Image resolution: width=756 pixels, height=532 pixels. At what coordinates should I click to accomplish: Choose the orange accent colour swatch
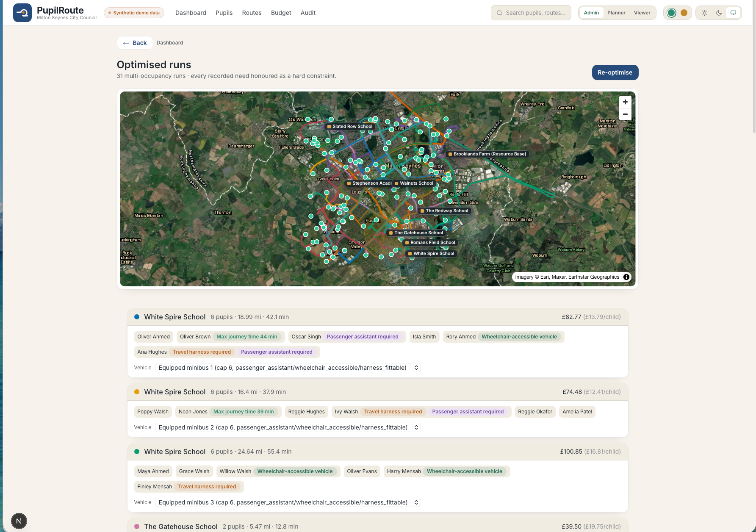click(684, 13)
